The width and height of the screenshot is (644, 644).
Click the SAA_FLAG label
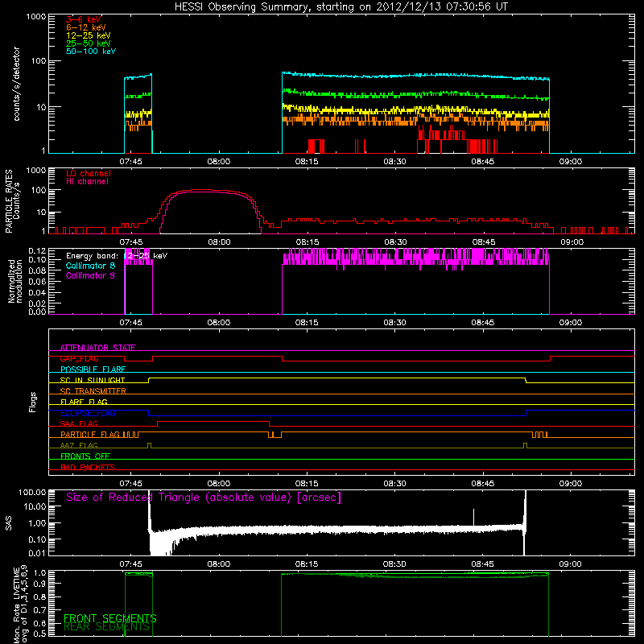pos(79,424)
